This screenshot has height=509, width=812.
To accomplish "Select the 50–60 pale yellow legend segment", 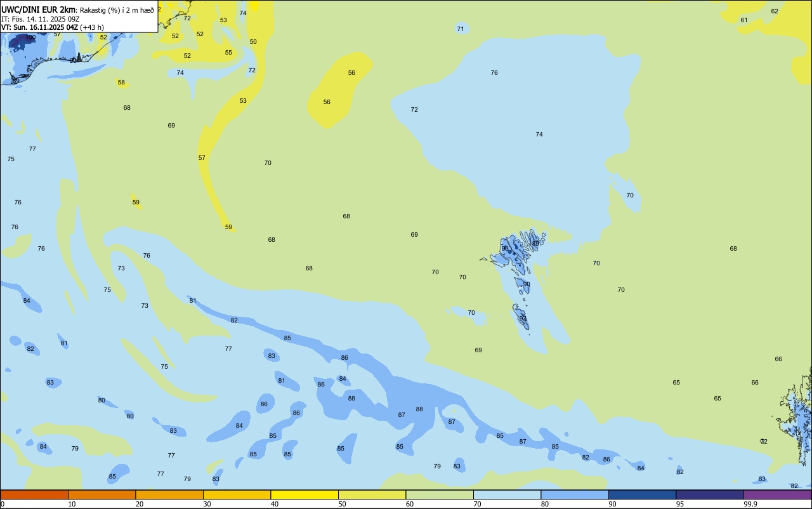I will (x=372, y=494).
